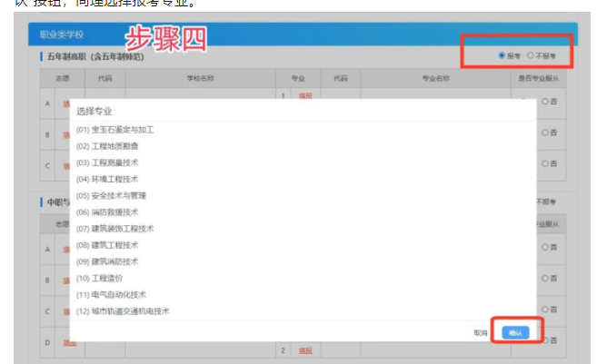This screenshot has height=364, width=597.
Task: Select major (04) 环境工程技术
Action: click(107, 179)
